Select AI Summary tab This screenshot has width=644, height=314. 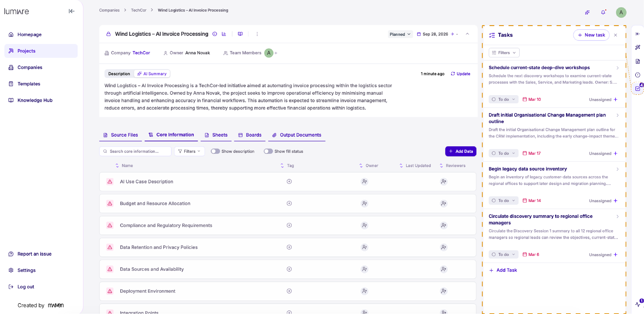[x=152, y=74]
